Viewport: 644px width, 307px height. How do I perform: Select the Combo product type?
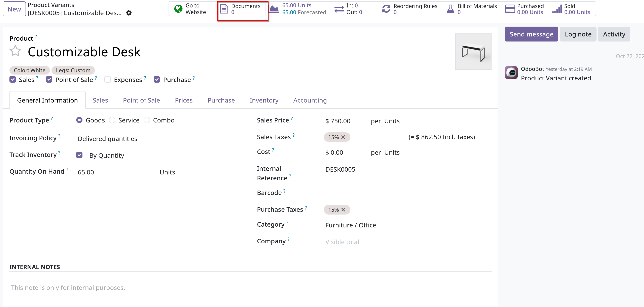click(x=147, y=120)
